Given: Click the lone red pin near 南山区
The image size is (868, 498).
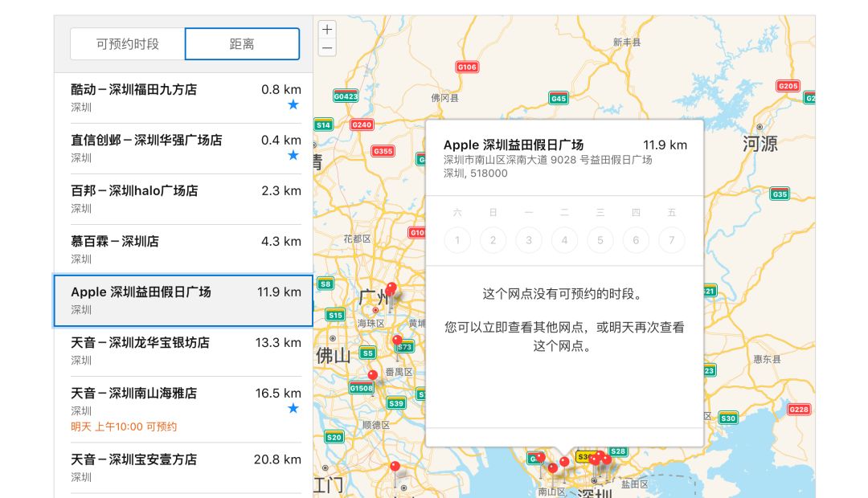Looking at the screenshot, I should pos(551,466).
